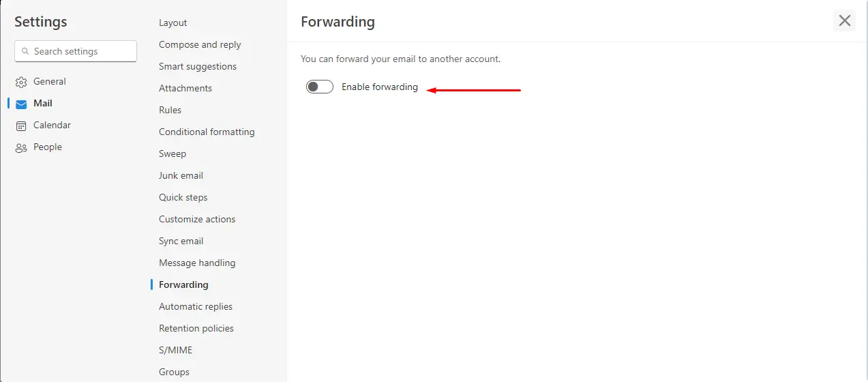The width and height of the screenshot is (868, 382).
Task: Click the Calendar icon in sidebar
Action: 21,126
